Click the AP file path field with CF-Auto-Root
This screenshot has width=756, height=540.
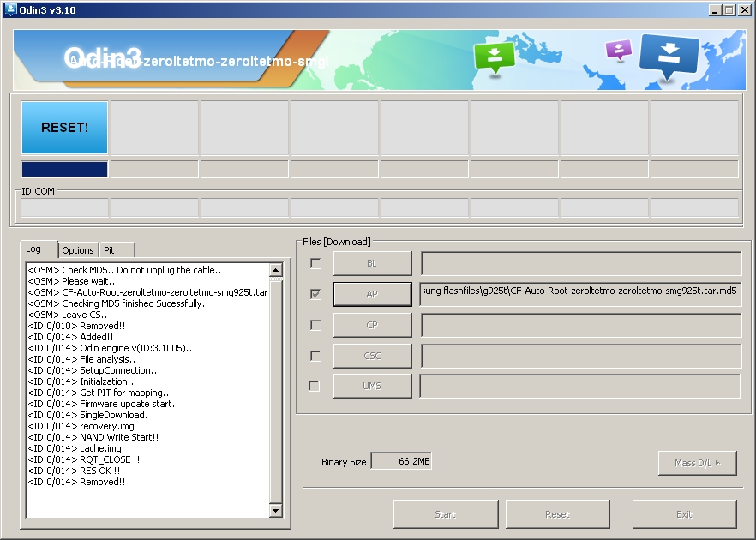point(581,294)
